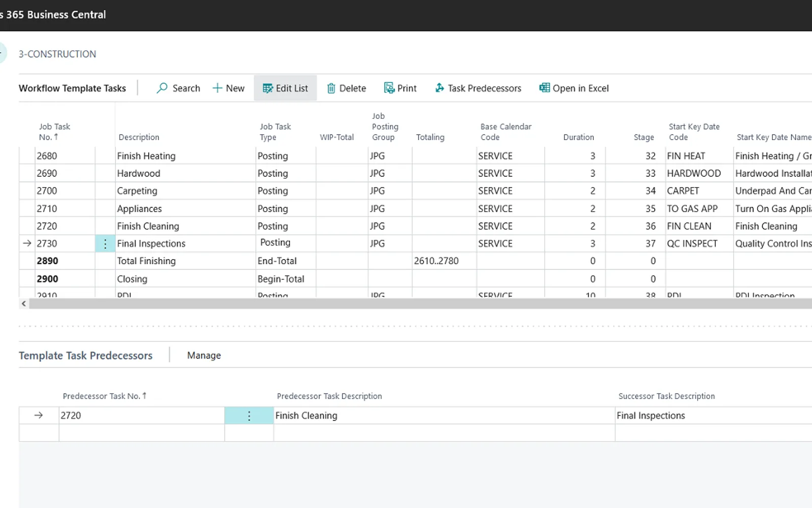Viewport: 812px width, 508px height.
Task: Select the Finish Cleaning predecessor description cell
Action: (x=444, y=416)
